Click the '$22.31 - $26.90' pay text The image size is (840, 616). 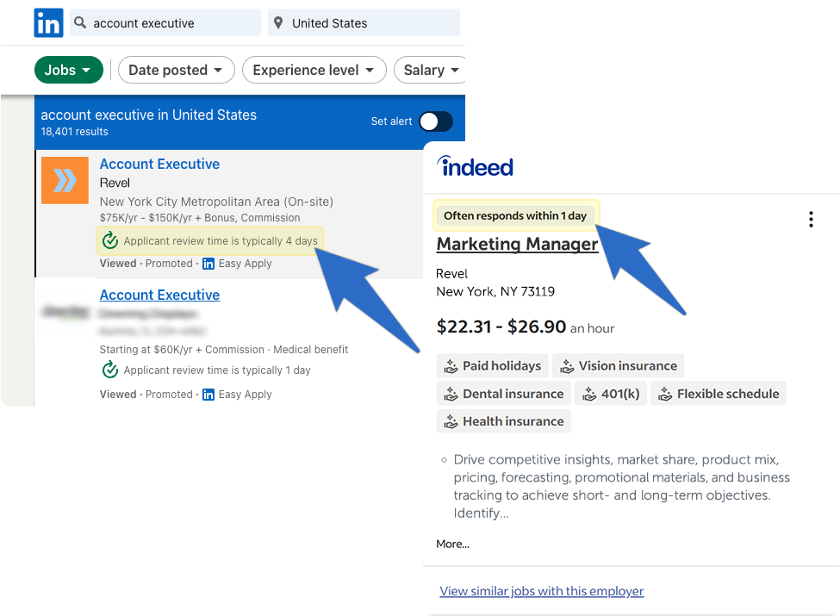tap(501, 327)
